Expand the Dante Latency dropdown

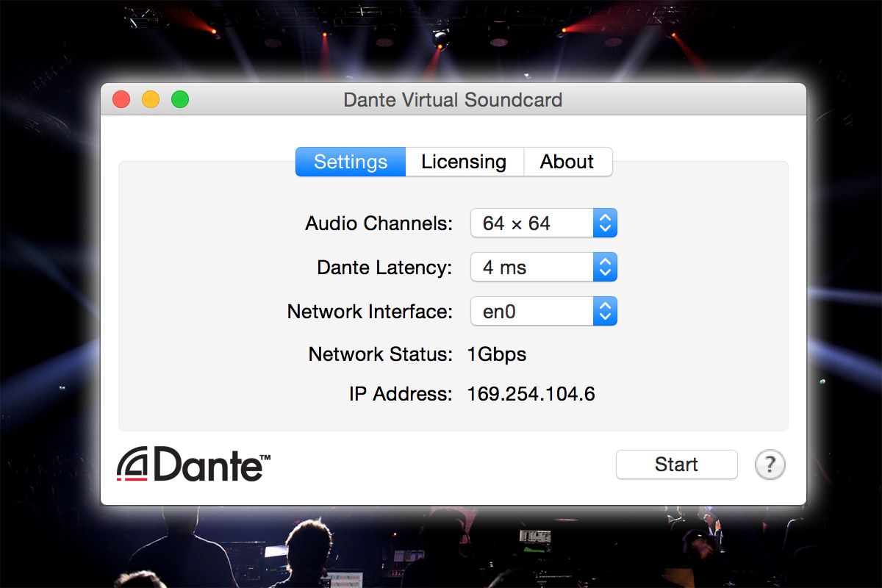(x=543, y=268)
